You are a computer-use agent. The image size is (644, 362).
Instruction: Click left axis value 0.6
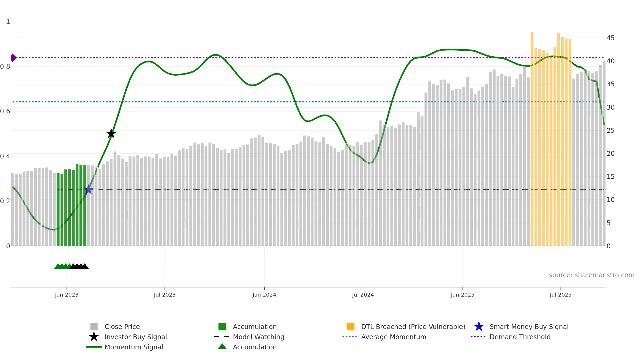coord(5,111)
